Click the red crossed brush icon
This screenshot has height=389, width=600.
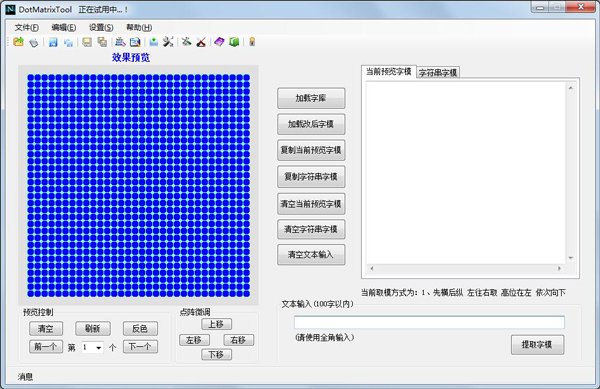tap(201, 42)
